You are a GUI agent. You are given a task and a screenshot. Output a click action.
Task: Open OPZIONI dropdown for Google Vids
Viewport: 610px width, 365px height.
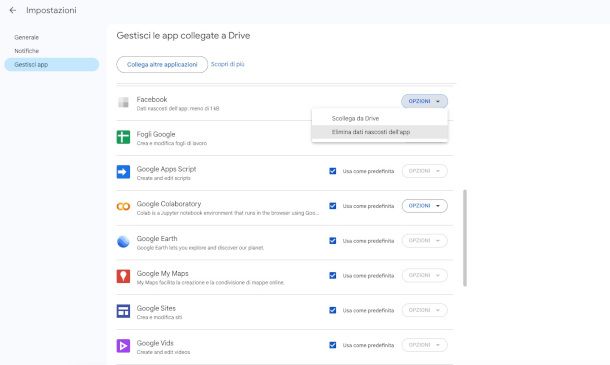[424, 345]
